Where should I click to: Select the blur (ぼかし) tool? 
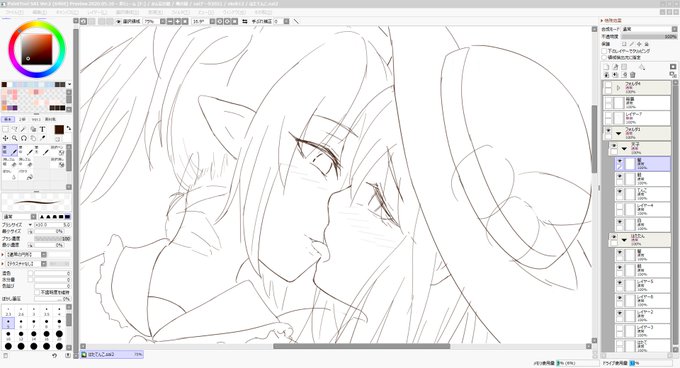click(10, 174)
